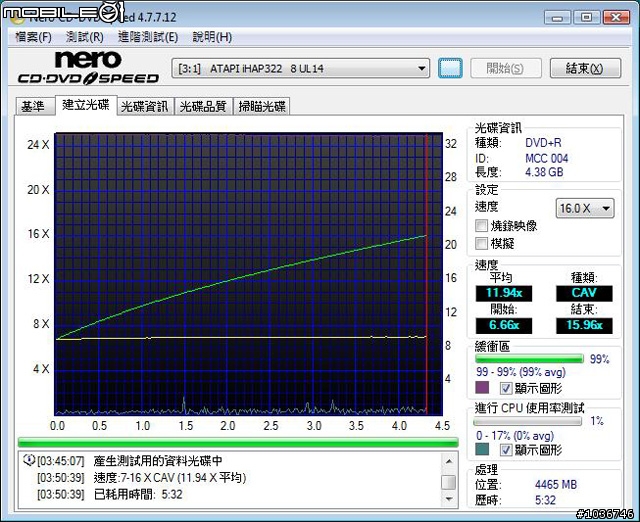Open the 測試(R) menu
The height and width of the screenshot is (522, 640).
coord(84,37)
